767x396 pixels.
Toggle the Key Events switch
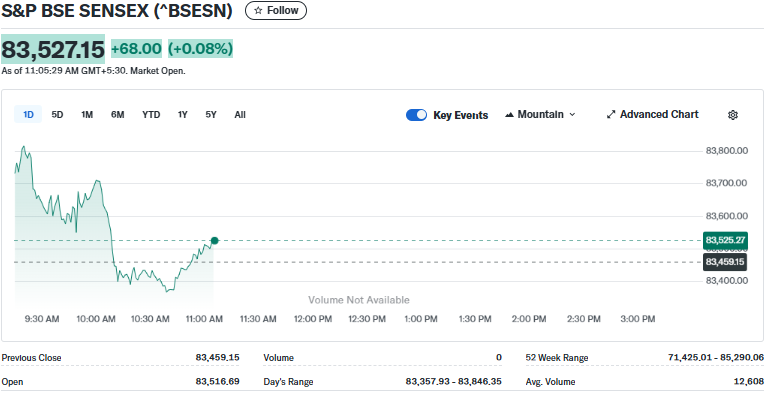[416, 115]
